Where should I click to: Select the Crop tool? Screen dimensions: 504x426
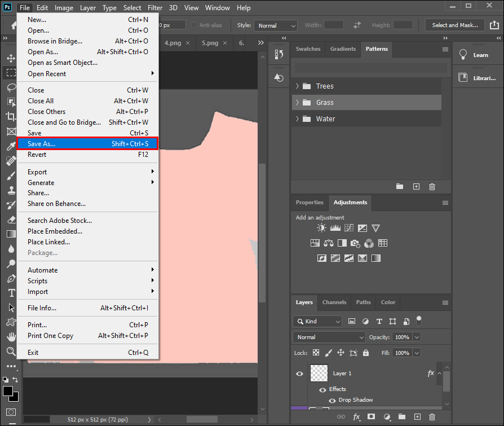tap(11, 117)
